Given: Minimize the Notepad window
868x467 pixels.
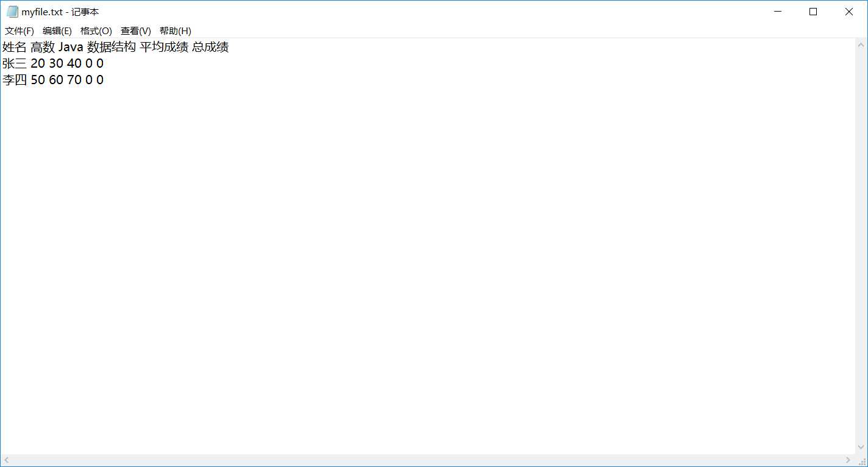Looking at the screenshot, I should point(777,12).
